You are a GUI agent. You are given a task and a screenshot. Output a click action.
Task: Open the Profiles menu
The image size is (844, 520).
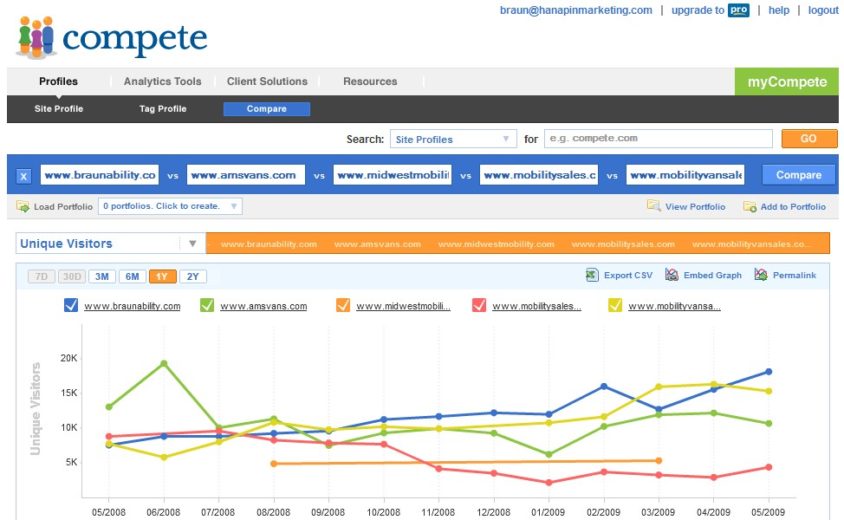pyautogui.click(x=58, y=81)
